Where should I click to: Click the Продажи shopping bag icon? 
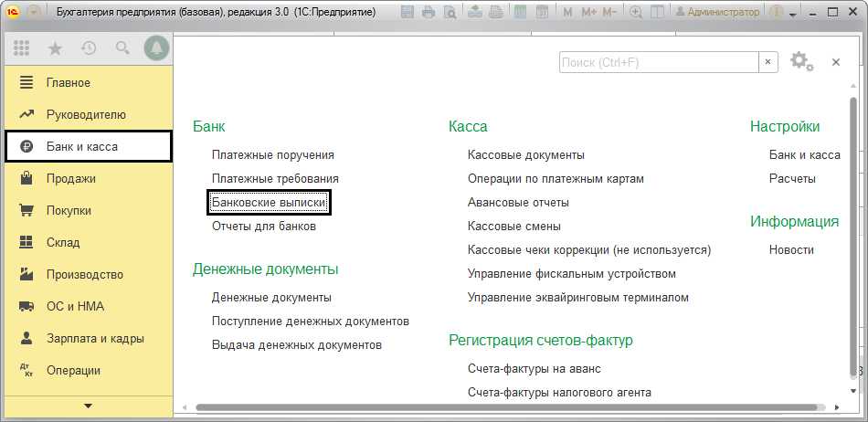[26, 179]
